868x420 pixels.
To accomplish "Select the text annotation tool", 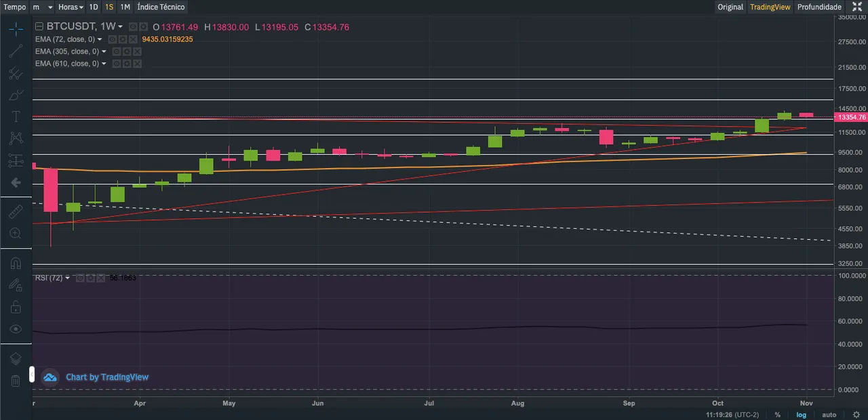I will pyautogui.click(x=16, y=117).
